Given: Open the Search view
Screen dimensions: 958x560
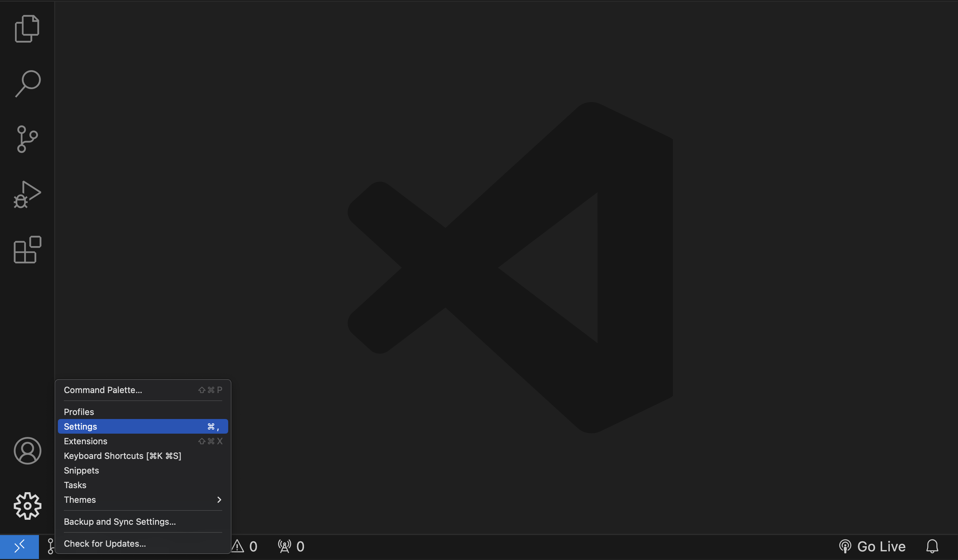Looking at the screenshot, I should 27,83.
